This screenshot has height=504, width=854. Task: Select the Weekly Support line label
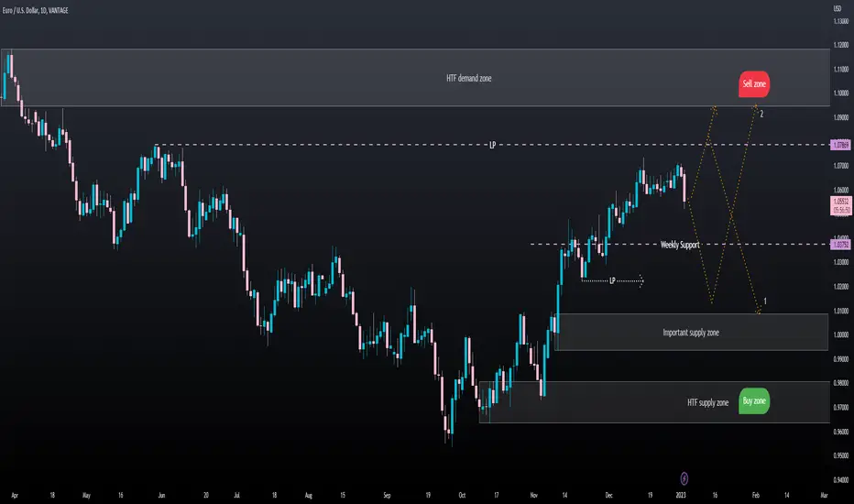point(680,245)
